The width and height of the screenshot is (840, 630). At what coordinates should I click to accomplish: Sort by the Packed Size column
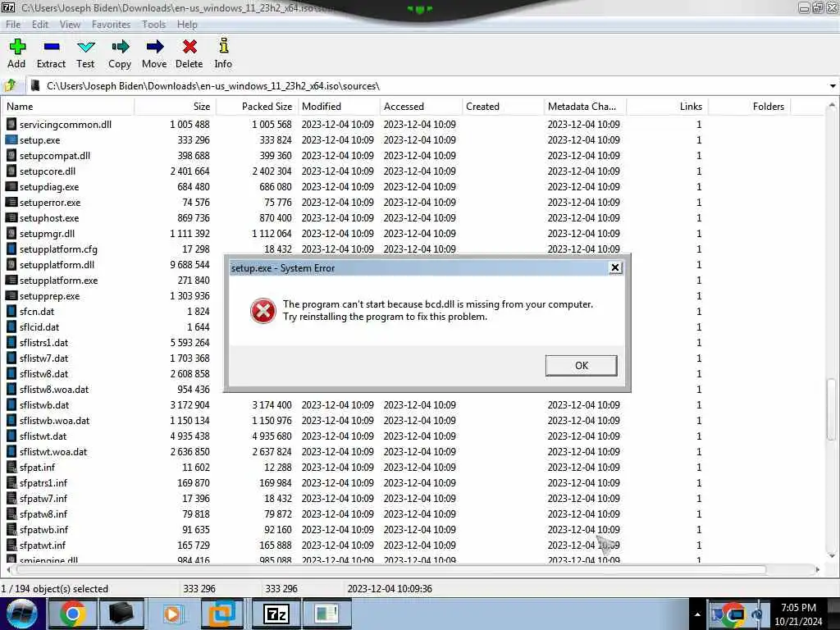click(x=257, y=106)
